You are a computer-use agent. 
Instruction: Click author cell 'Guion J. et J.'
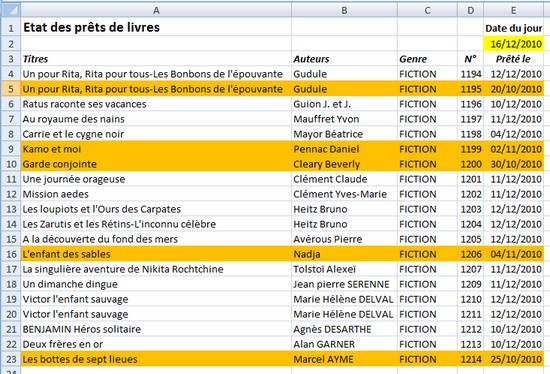[x=344, y=104]
